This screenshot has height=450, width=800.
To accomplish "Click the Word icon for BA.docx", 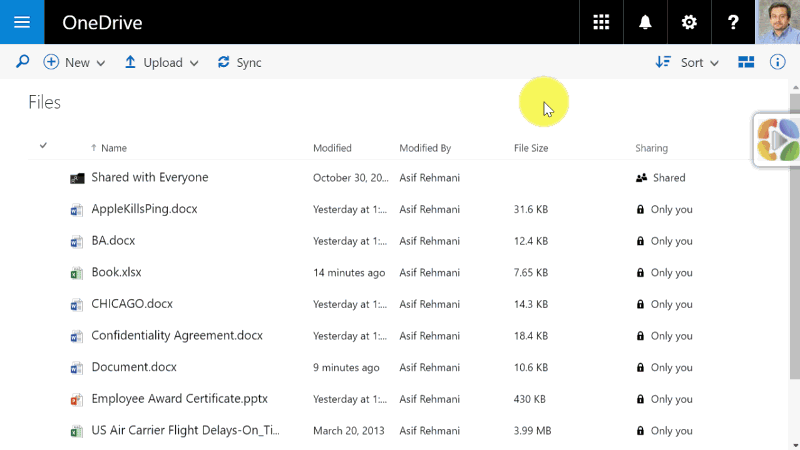I will pyautogui.click(x=77, y=241).
